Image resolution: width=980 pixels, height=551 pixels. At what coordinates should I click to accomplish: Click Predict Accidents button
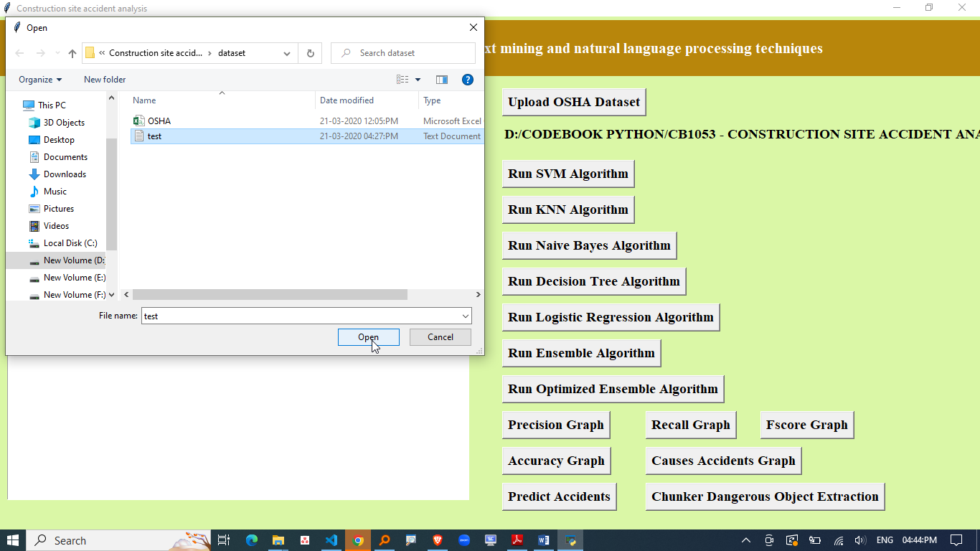tap(559, 496)
